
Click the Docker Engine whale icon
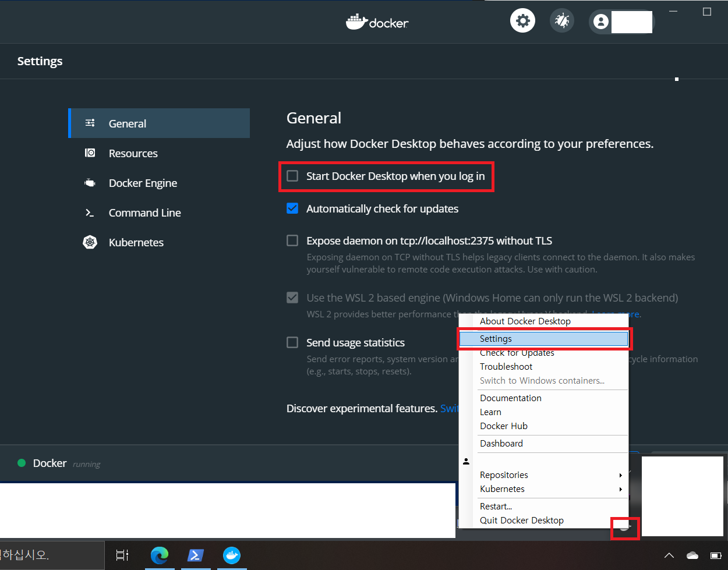click(x=90, y=183)
